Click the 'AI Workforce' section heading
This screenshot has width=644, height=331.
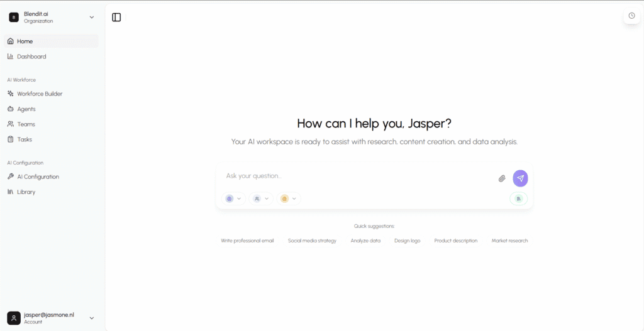(x=21, y=80)
